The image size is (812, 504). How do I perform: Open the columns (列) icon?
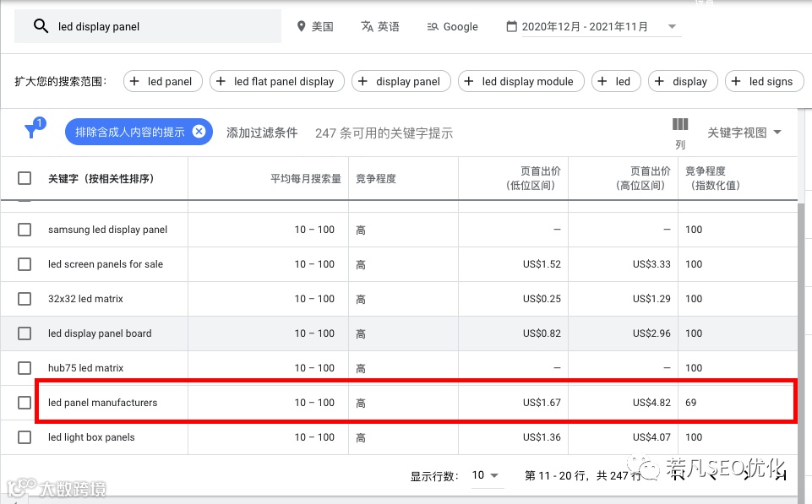point(680,124)
